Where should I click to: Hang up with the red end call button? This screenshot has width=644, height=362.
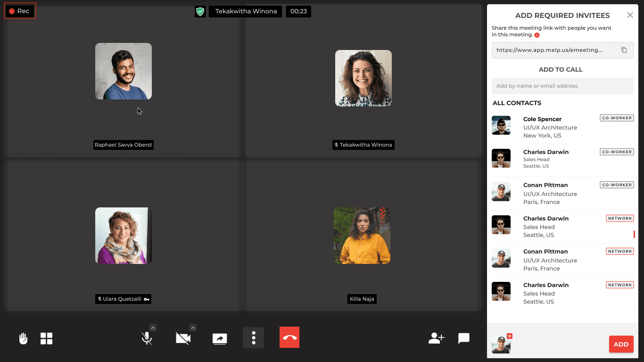coord(289,337)
